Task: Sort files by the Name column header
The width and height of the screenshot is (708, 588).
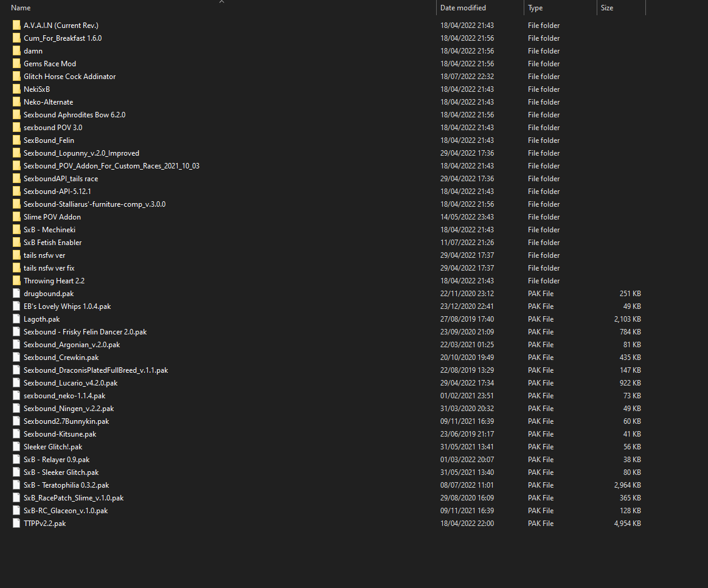Action: click(21, 8)
